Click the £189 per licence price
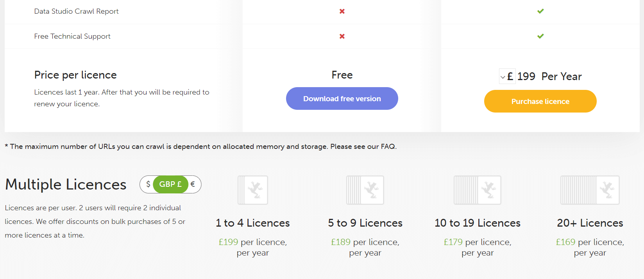 click(x=341, y=242)
